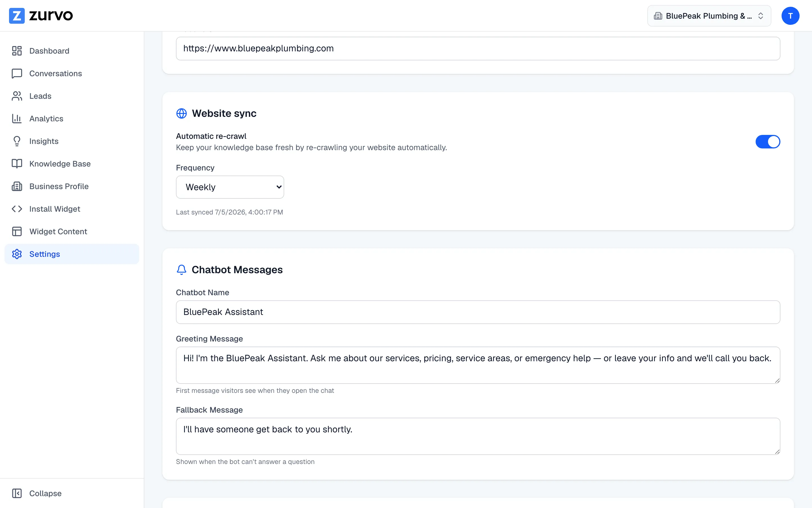
Task: Click the Dashboard grid icon
Action: (x=17, y=51)
